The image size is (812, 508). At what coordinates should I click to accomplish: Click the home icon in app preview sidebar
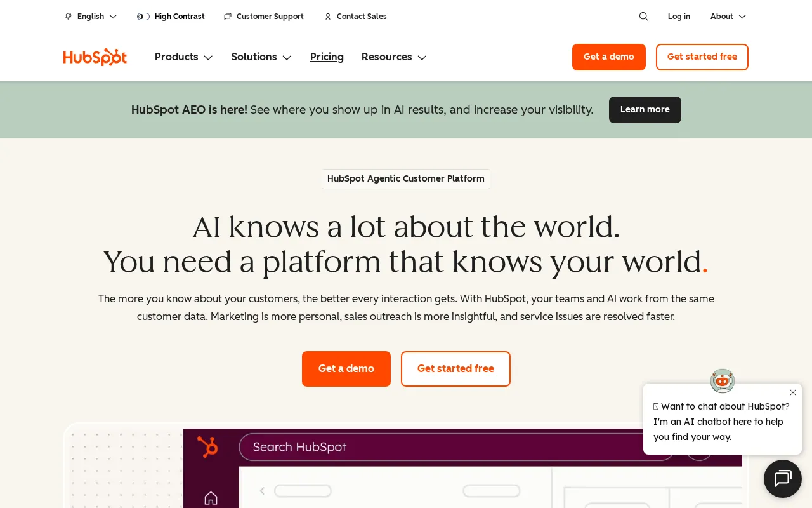point(211,498)
